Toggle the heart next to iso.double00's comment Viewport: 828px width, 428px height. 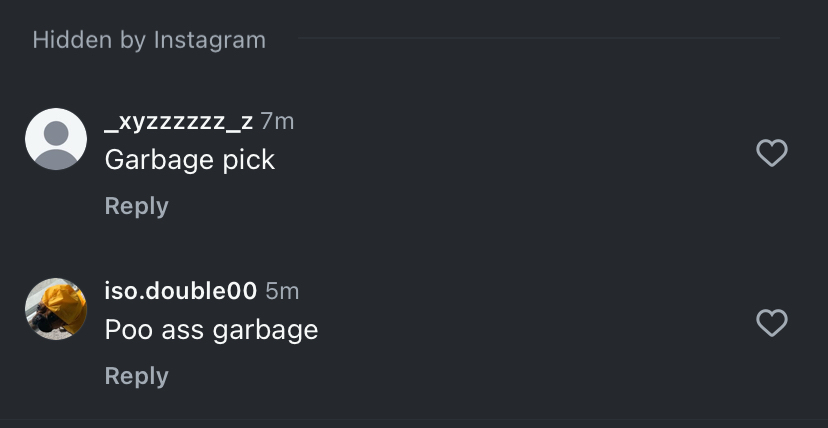coord(771,323)
